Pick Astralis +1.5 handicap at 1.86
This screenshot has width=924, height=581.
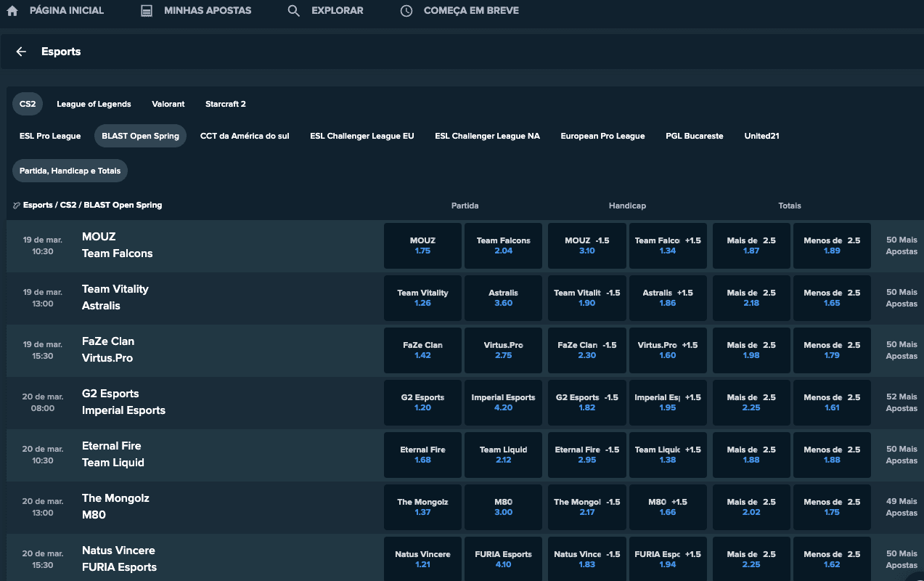668,298
